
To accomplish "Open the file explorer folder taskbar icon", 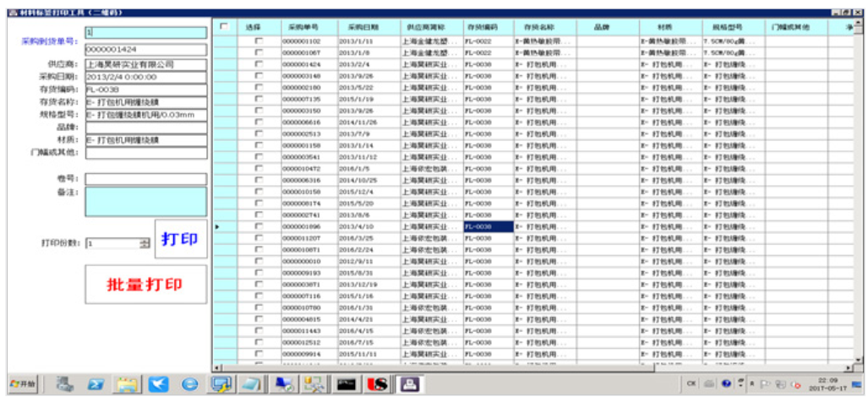I will [128, 383].
